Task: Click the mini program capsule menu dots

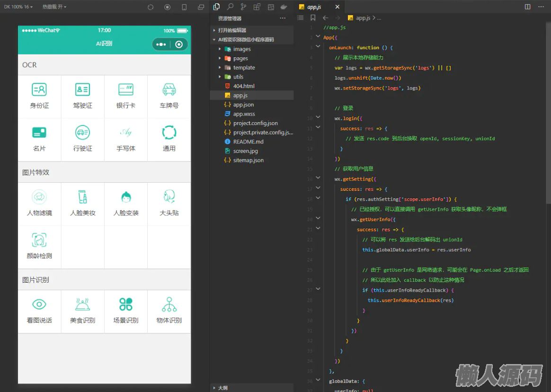Action: [x=161, y=45]
